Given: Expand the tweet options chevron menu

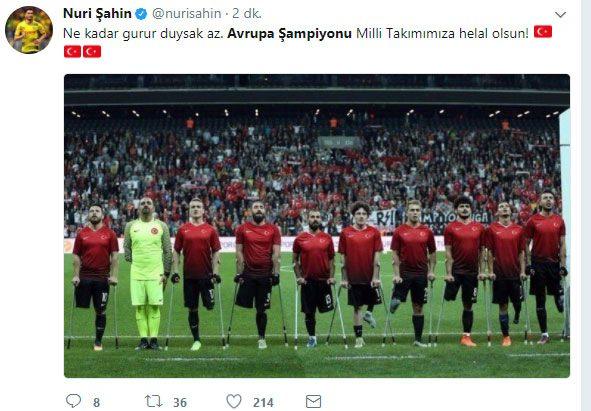Looking at the screenshot, I should coord(560,15).
